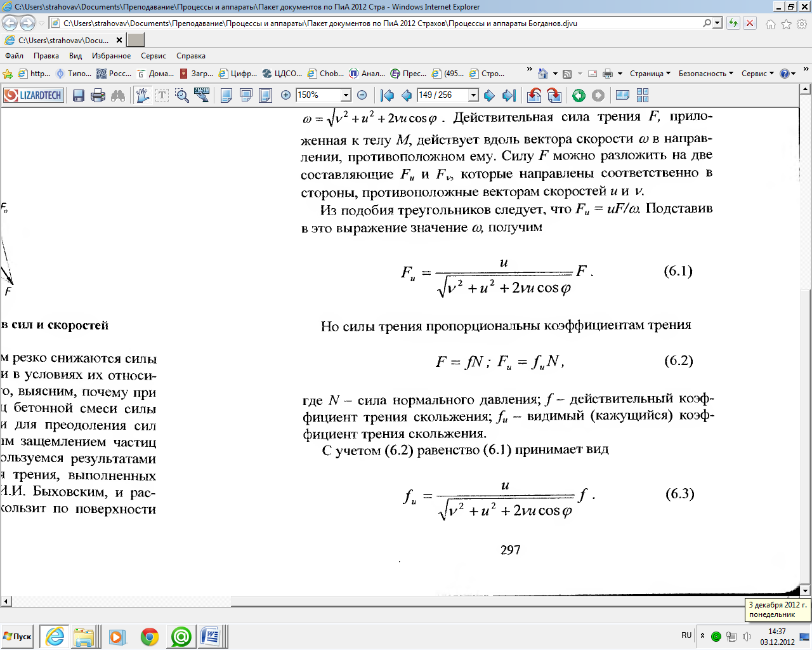Set single page layout icon

pos(226,95)
